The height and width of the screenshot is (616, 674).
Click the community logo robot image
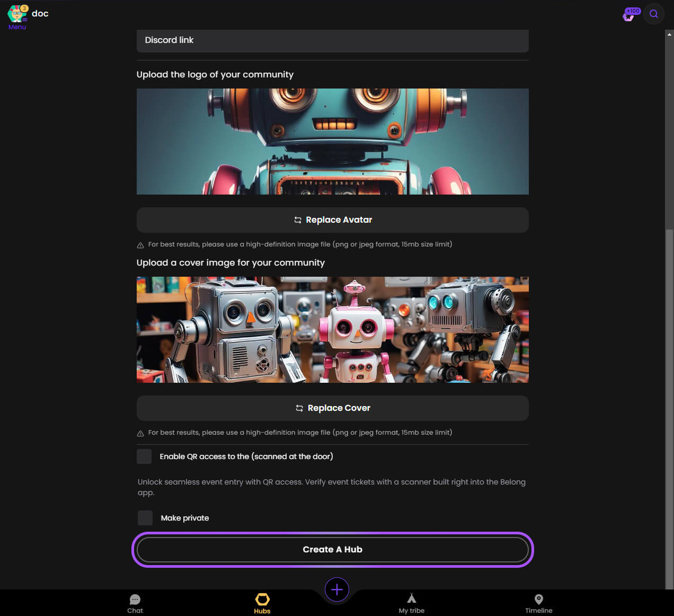point(333,142)
